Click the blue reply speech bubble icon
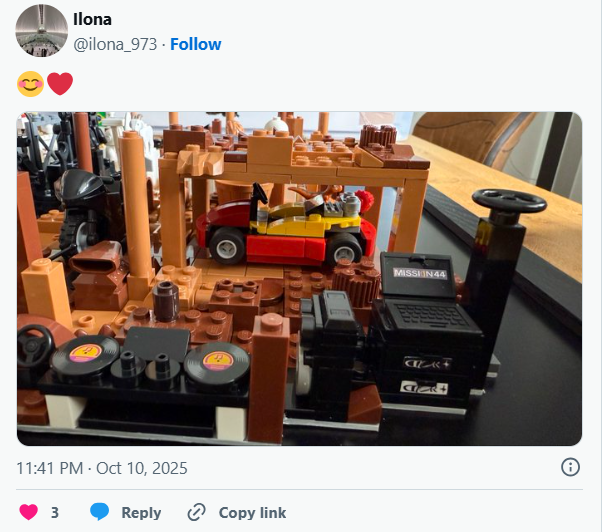The height and width of the screenshot is (532, 605). click(100, 512)
